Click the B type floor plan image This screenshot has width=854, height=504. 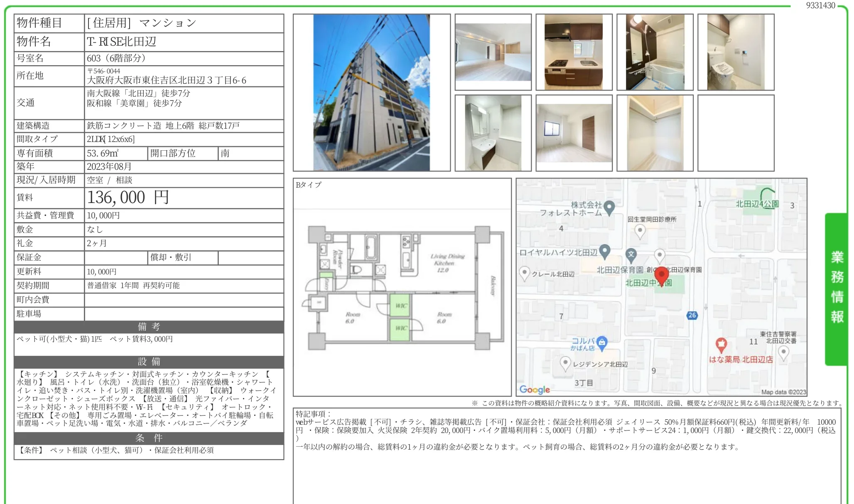tap(402, 288)
